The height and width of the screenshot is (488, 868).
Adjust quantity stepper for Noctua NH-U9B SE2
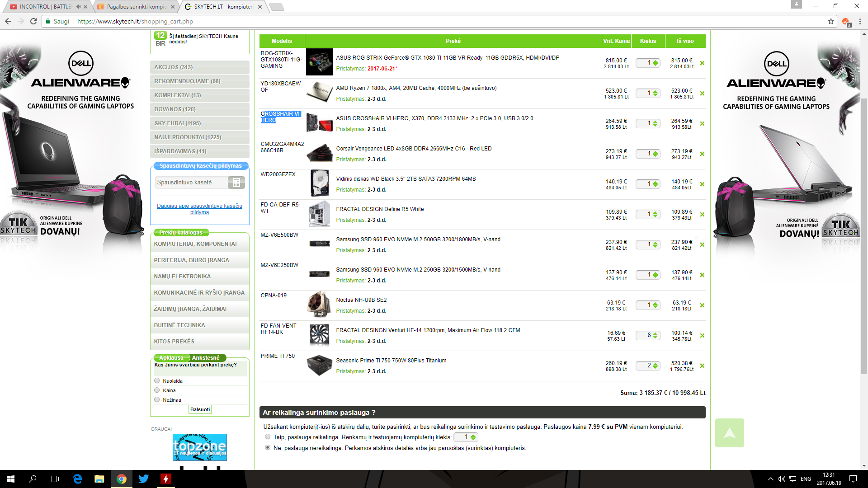[655, 305]
